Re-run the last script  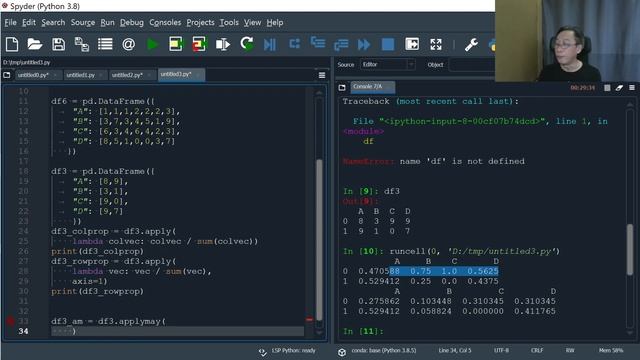[x=247, y=44]
